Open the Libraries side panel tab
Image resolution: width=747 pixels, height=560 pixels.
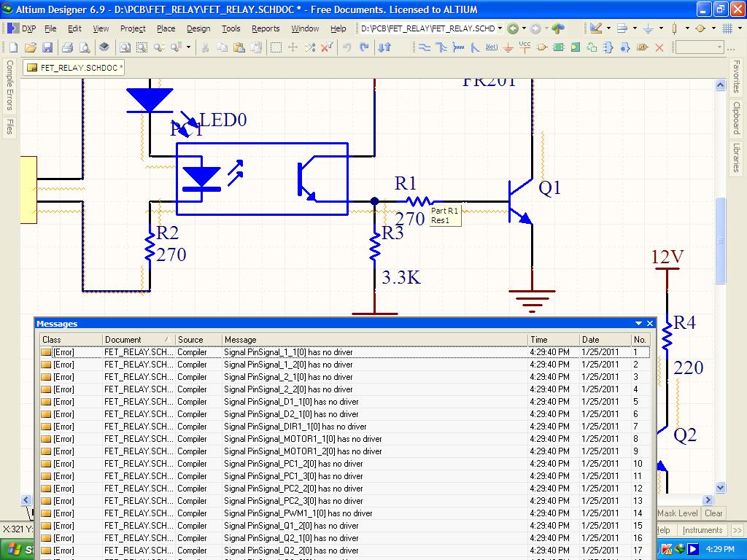coord(737,157)
